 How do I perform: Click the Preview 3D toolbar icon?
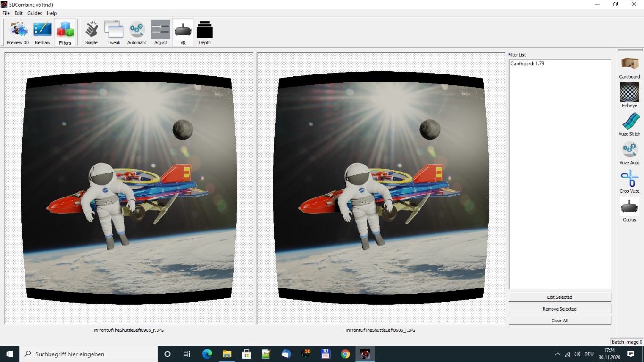tap(18, 33)
